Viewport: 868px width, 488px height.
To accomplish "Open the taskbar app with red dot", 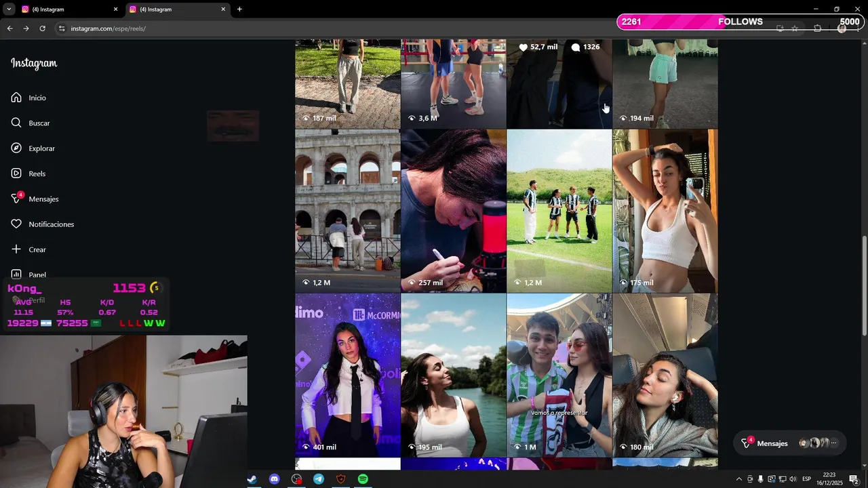I will 296,479.
